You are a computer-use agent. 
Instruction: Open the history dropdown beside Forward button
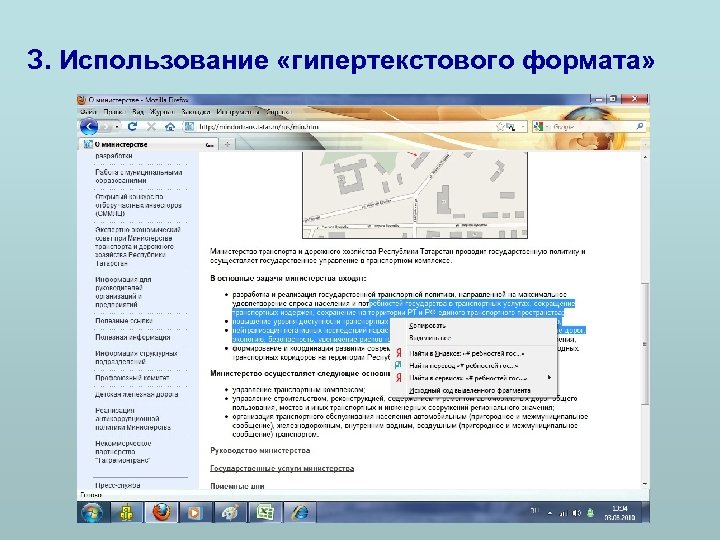click(x=118, y=126)
